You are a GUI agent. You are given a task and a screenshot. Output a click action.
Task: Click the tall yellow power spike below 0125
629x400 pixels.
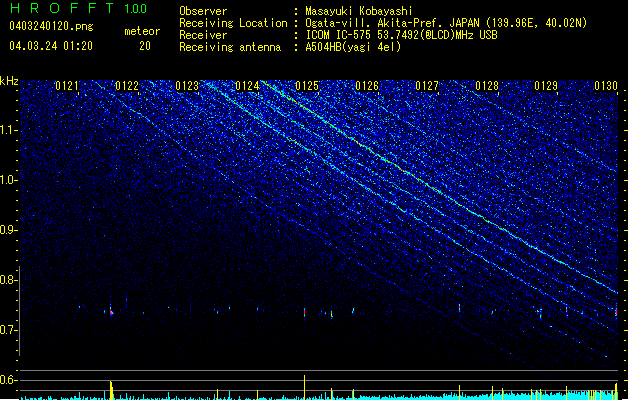(x=304, y=387)
